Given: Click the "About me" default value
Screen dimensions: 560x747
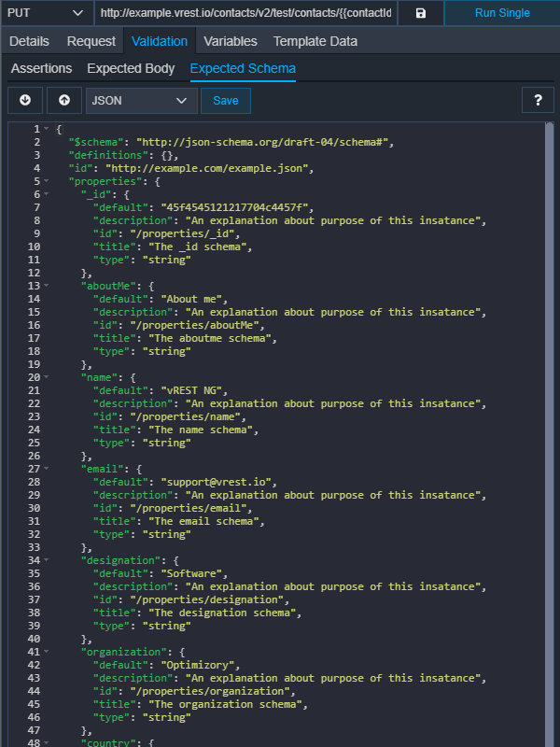Looking at the screenshot, I should pos(191,299).
